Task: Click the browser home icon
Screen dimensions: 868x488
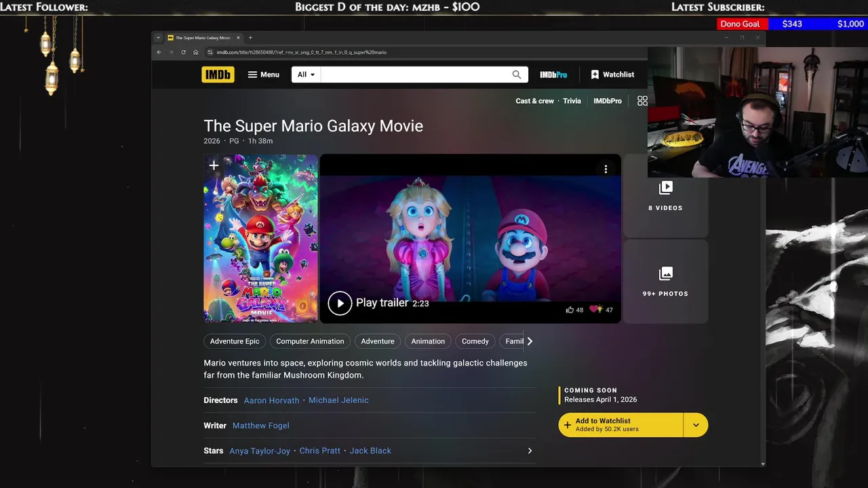Action: (195, 52)
